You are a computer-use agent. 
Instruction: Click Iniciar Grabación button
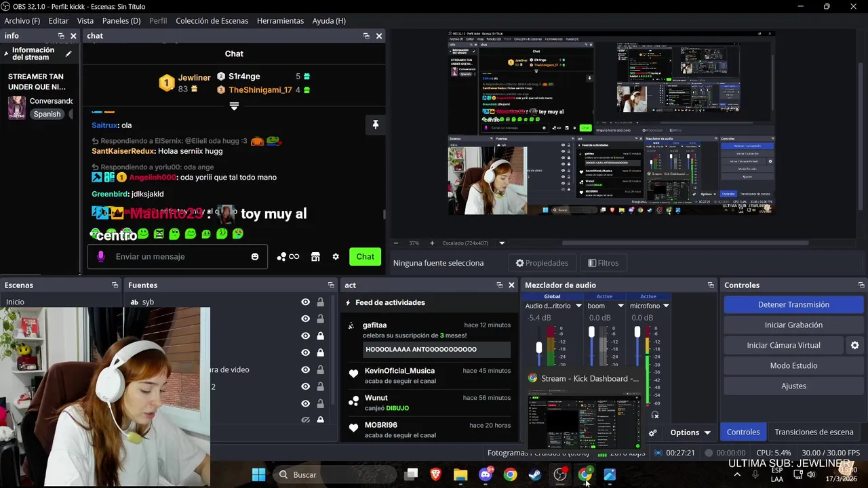[793, 325]
